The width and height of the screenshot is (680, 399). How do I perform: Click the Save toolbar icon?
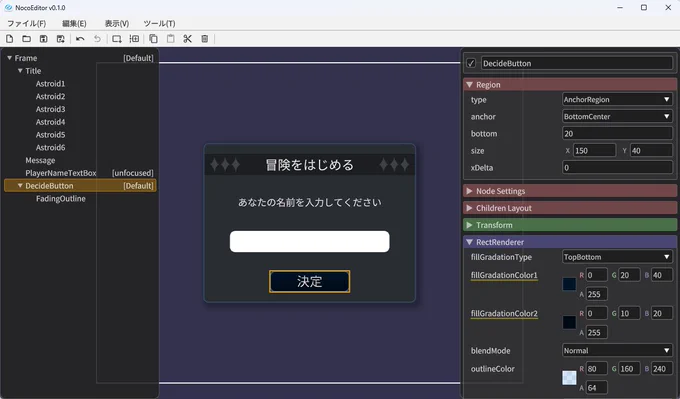click(x=43, y=39)
